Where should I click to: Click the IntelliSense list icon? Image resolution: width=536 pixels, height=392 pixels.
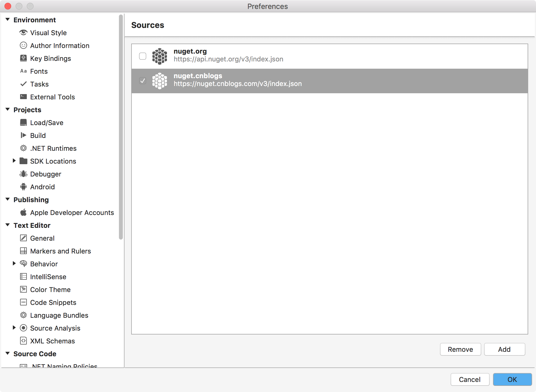click(x=23, y=277)
